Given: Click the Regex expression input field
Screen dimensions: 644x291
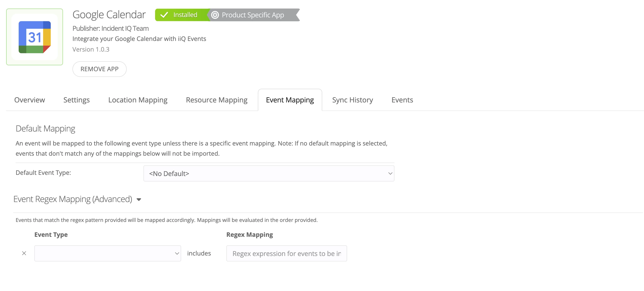Looking at the screenshot, I should pyautogui.click(x=286, y=253).
